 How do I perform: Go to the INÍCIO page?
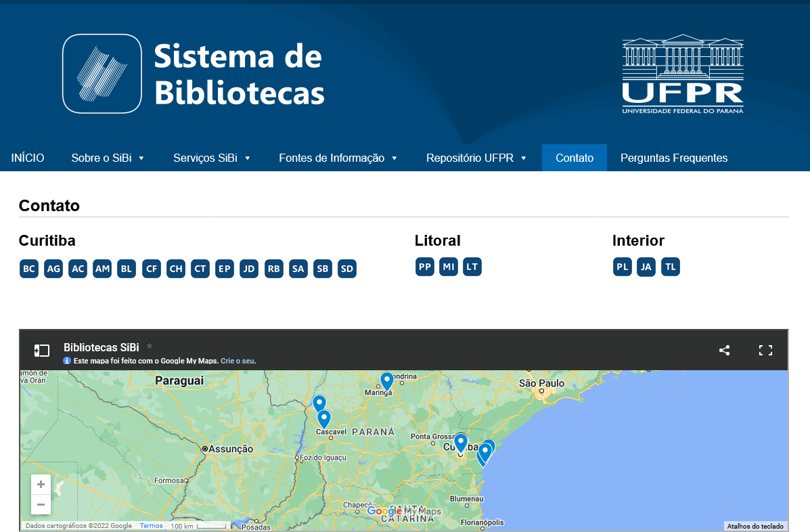28,158
